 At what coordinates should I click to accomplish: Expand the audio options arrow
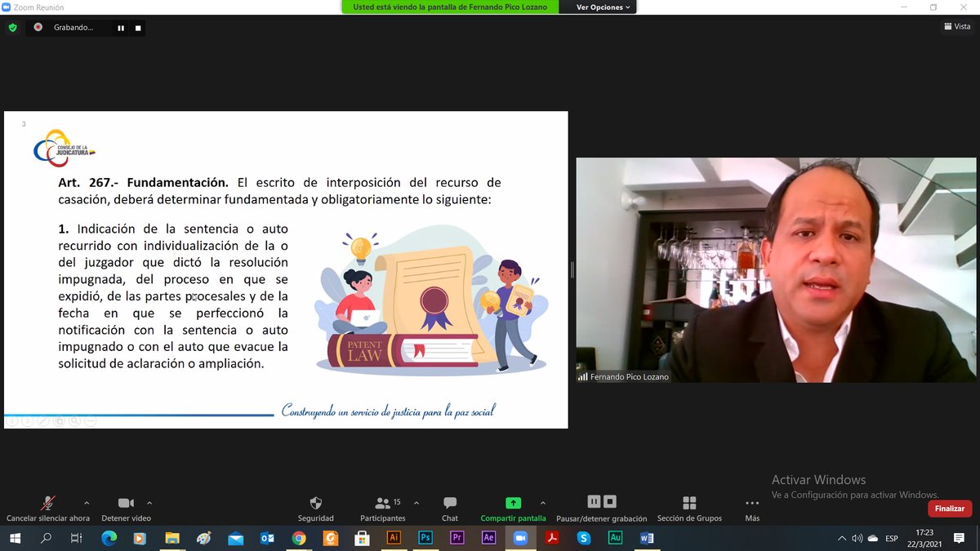pyautogui.click(x=87, y=503)
